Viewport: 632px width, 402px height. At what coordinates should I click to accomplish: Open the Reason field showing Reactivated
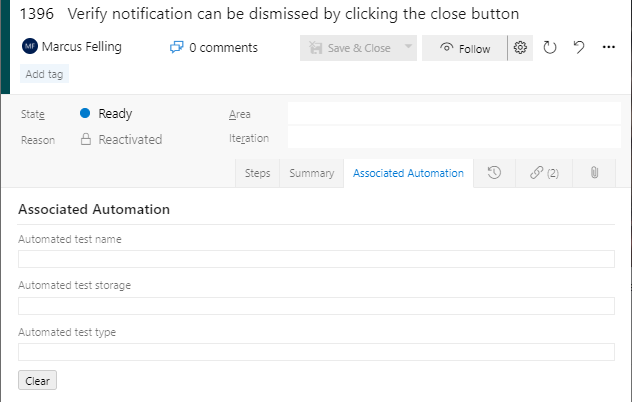pyautogui.click(x=129, y=140)
